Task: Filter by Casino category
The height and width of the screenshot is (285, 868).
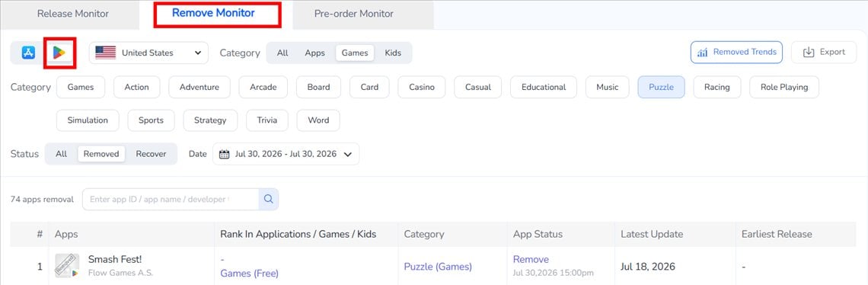Action: click(x=422, y=87)
